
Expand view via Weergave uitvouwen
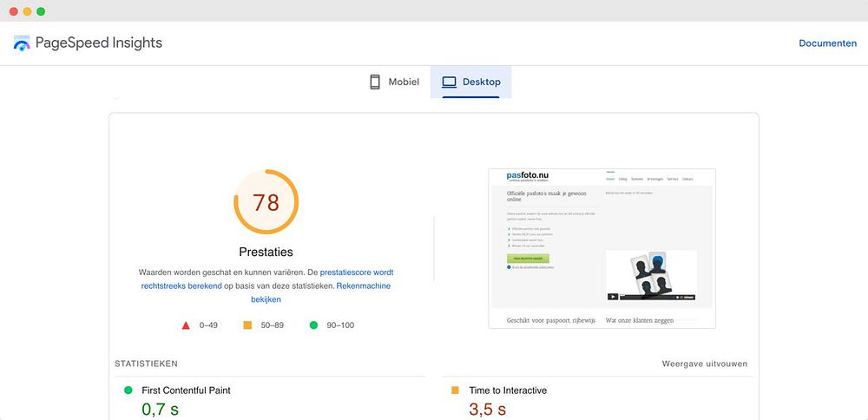pyautogui.click(x=705, y=364)
